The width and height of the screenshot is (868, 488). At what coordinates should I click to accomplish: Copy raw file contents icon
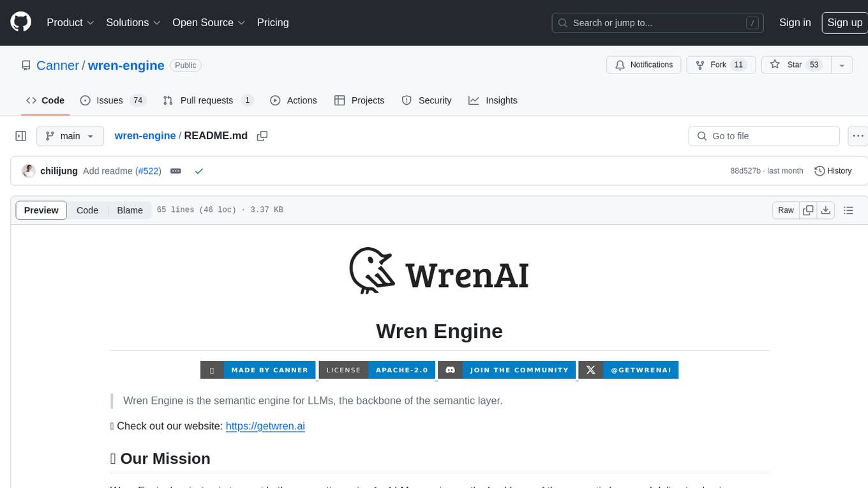click(808, 210)
